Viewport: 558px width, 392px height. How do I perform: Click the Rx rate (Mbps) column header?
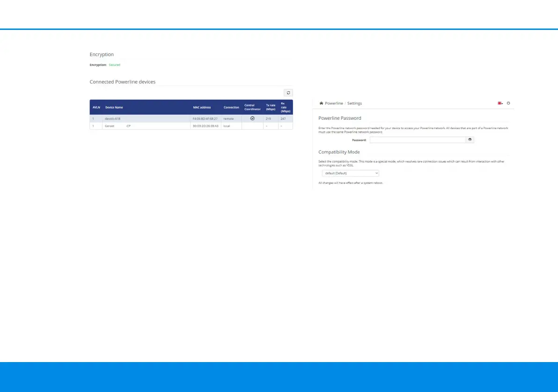click(x=286, y=107)
